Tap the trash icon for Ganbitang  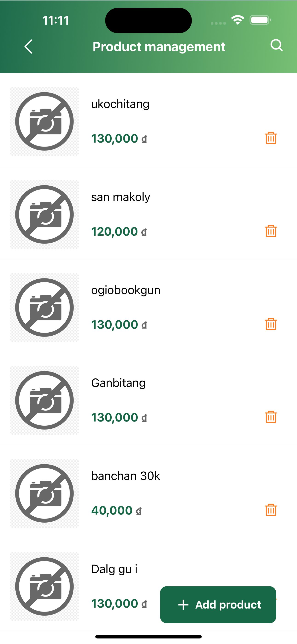(271, 417)
